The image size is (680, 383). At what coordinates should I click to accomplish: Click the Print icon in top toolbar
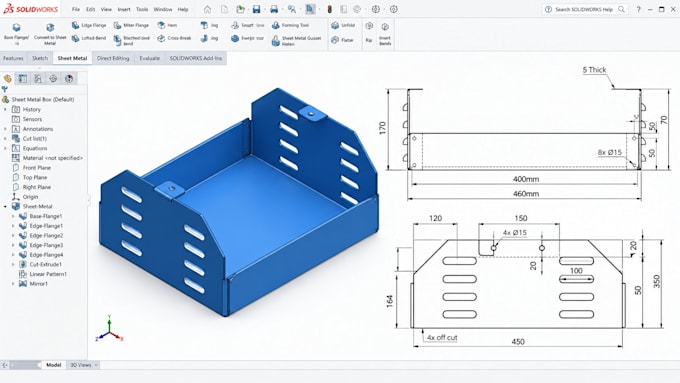point(274,9)
